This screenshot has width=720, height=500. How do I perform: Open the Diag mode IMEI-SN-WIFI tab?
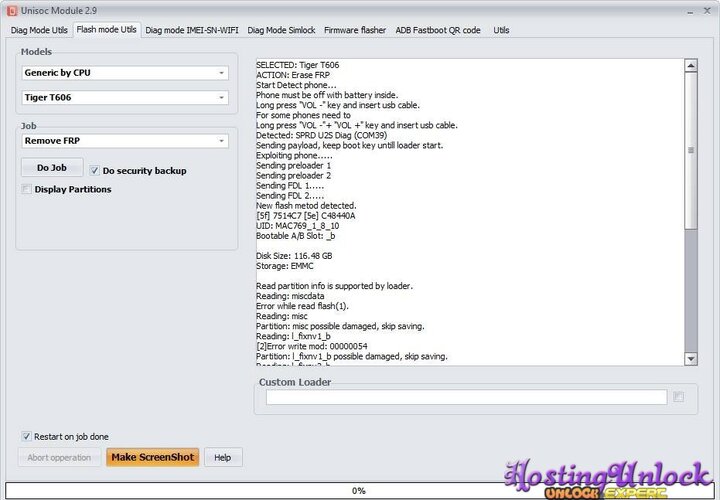(192, 30)
